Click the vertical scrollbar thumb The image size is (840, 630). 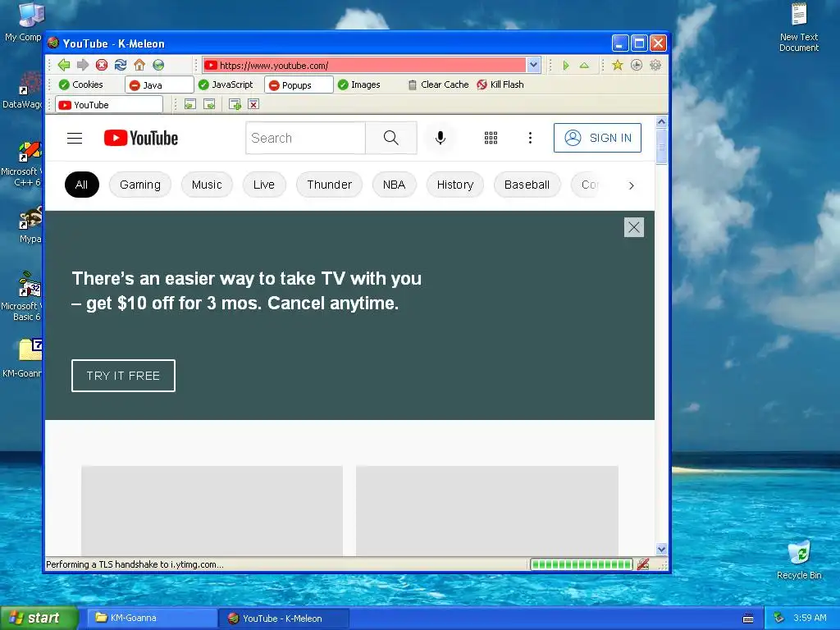point(662,146)
